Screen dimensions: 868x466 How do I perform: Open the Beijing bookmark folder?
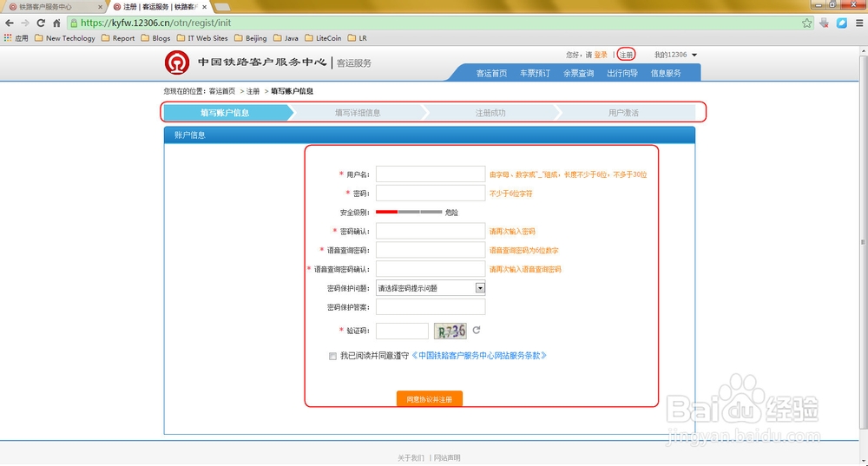(x=251, y=38)
